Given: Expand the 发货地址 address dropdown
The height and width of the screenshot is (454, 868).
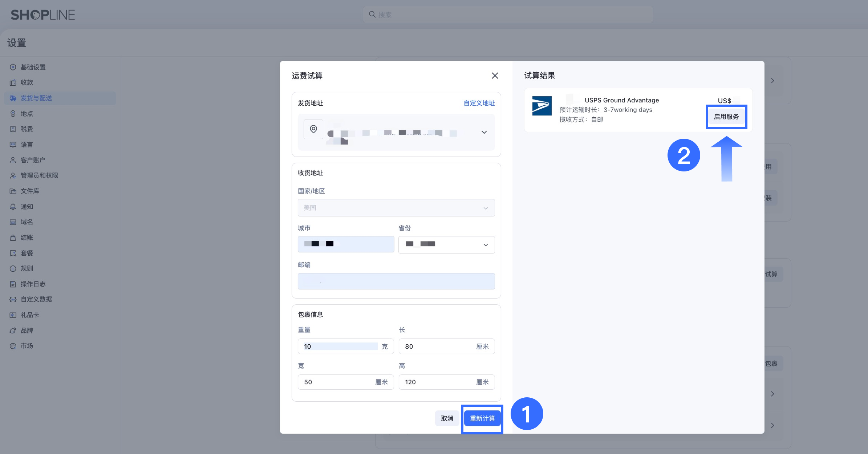Looking at the screenshot, I should tap(484, 132).
